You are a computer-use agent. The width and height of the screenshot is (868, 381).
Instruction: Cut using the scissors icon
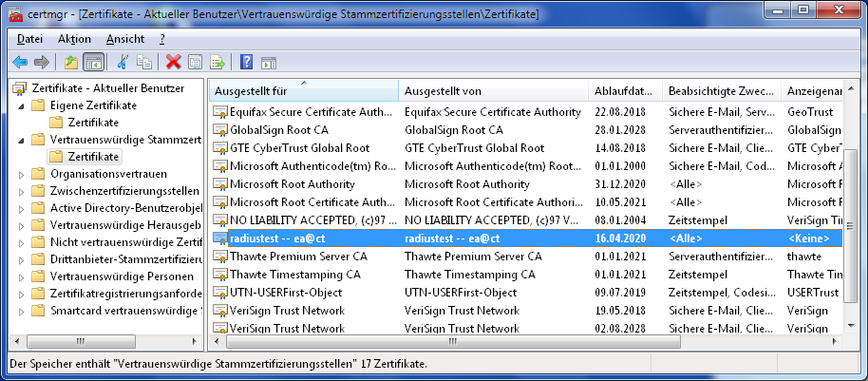tap(123, 62)
